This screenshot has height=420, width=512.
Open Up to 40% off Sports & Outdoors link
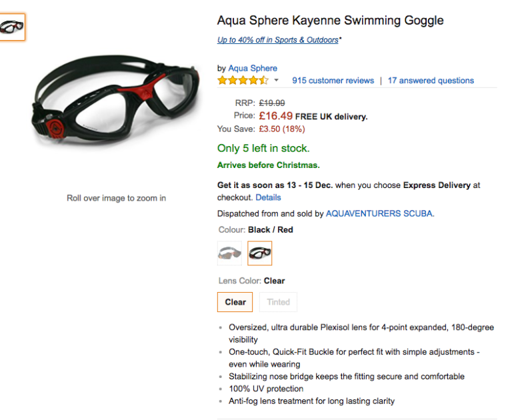(x=277, y=40)
